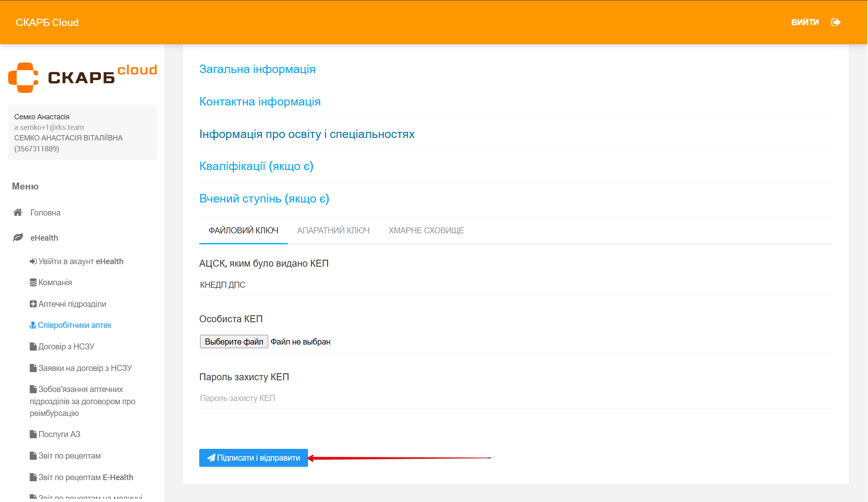Click the home icon beside Головна
Image resolution: width=868 pixels, height=502 pixels.
[x=17, y=212]
